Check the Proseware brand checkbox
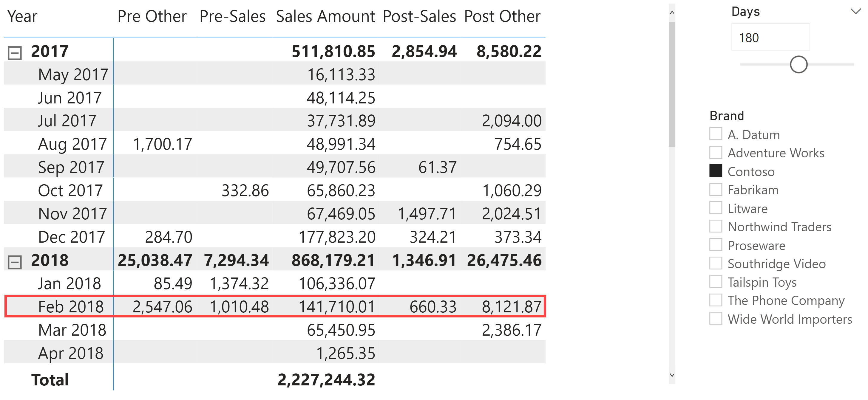Image resolution: width=868 pixels, height=400 pixels. coord(716,244)
